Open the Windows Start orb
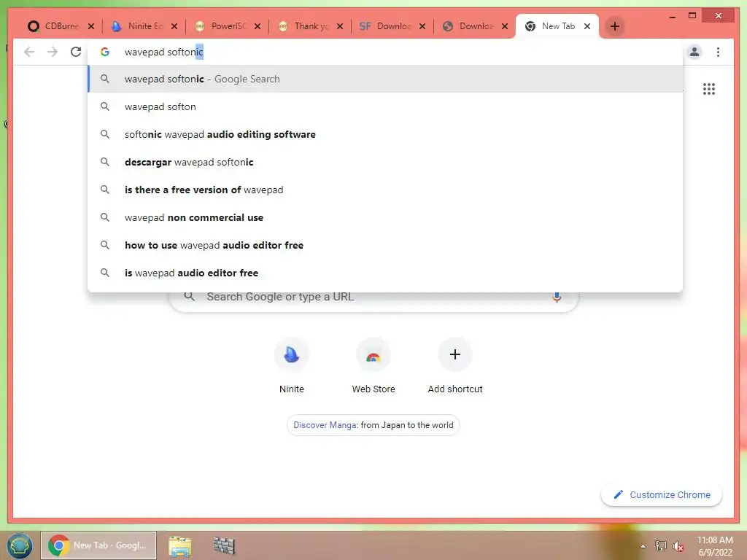This screenshot has width=747, height=560. coord(20,545)
